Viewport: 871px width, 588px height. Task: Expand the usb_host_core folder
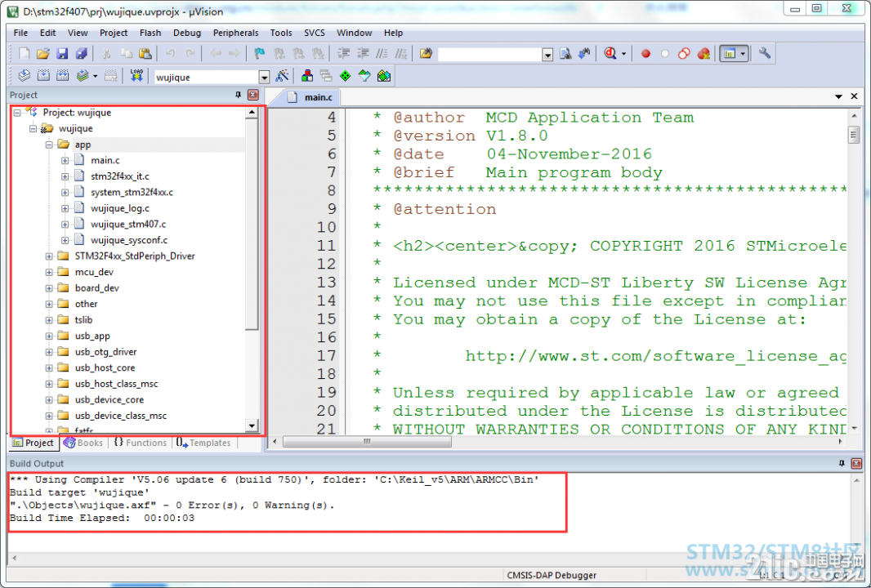[49, 367]
